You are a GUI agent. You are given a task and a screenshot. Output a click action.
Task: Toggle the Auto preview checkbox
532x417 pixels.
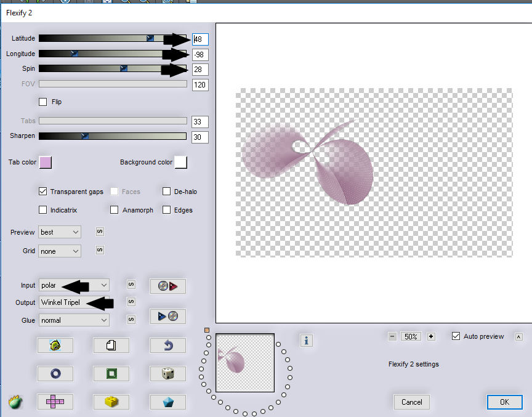coord(456,336)
